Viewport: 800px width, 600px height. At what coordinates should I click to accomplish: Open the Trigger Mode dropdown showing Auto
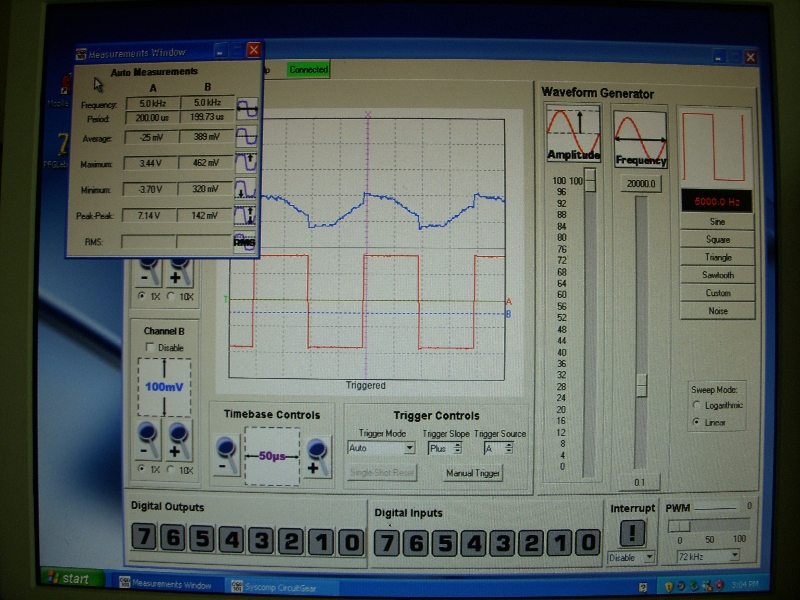pyautogui.click(x=381, y=448)
